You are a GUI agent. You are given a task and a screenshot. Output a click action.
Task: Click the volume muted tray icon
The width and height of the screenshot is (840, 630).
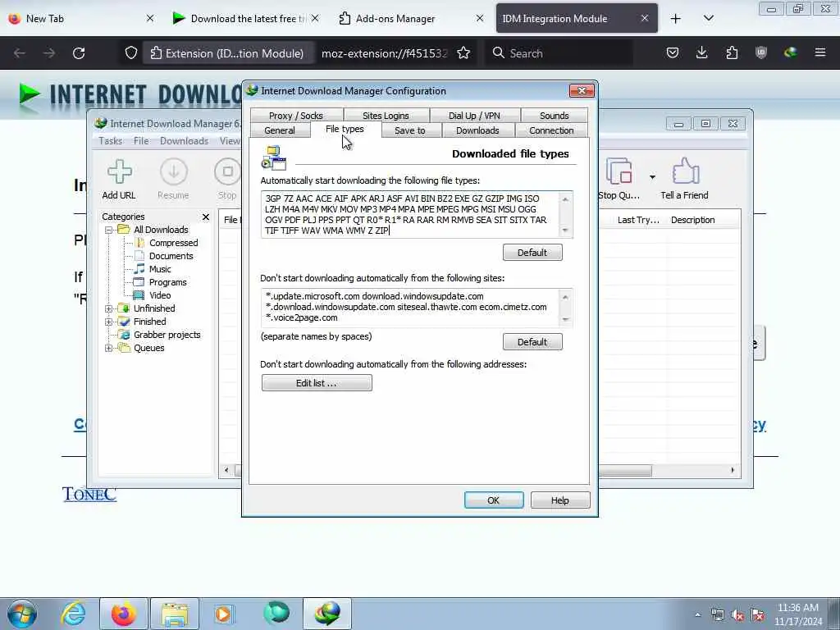[x=737, y=615]
